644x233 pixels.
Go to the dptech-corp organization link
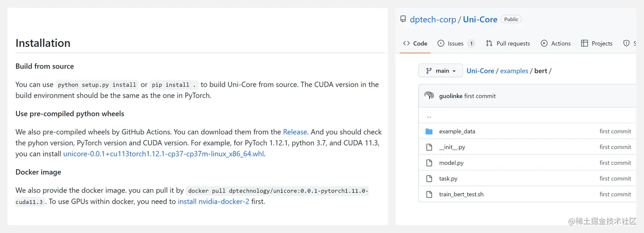pos(433,19)
